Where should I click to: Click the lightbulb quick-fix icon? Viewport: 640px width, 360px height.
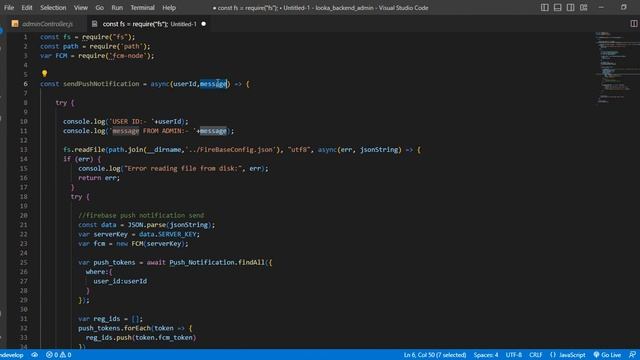point(44,73)
